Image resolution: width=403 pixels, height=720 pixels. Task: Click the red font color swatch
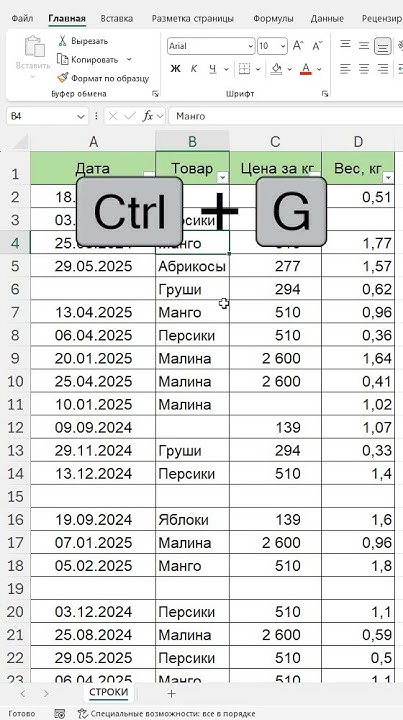[x=306, y=69]
